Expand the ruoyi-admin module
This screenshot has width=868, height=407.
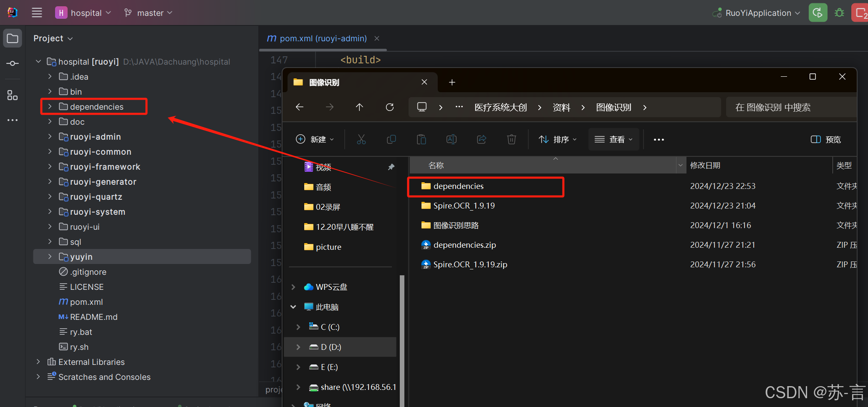(x=50, y=136)
